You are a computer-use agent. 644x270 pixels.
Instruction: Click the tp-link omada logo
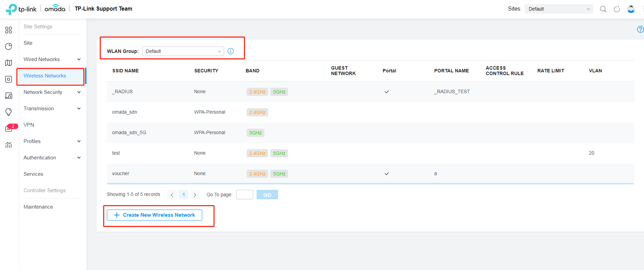(36, 9)
